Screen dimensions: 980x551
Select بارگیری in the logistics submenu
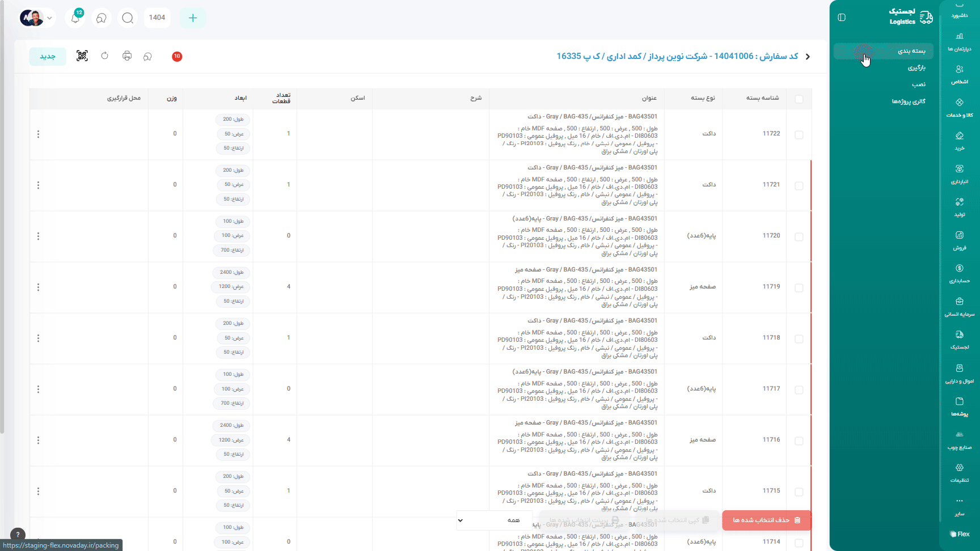pos(916,68)
